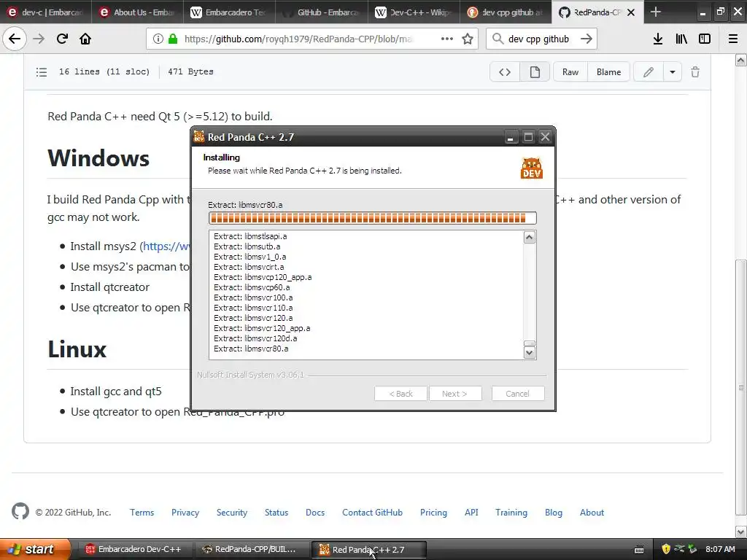Open a new browser tab
Image resolution: width=747 pixels, height=560 pixels.
click(656, 12)
